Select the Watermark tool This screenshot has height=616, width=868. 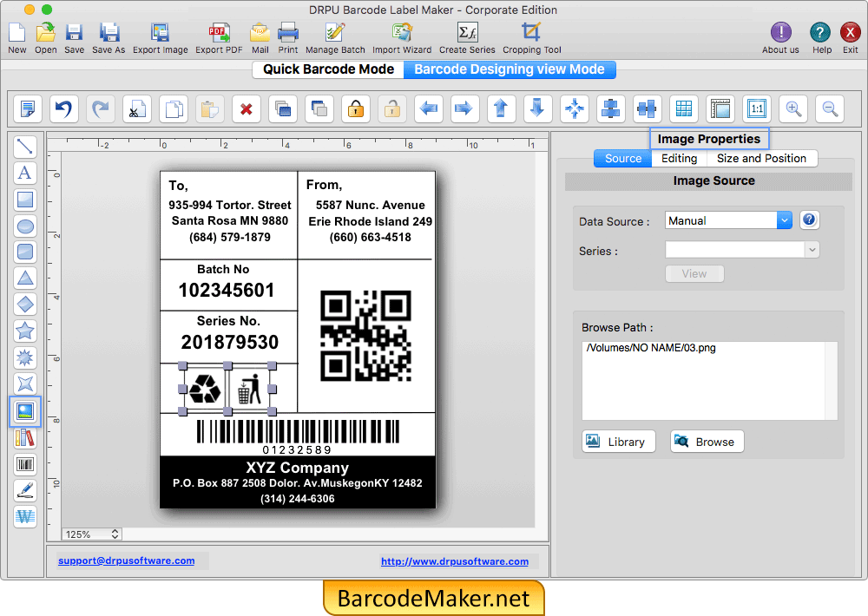pos(25,517)
